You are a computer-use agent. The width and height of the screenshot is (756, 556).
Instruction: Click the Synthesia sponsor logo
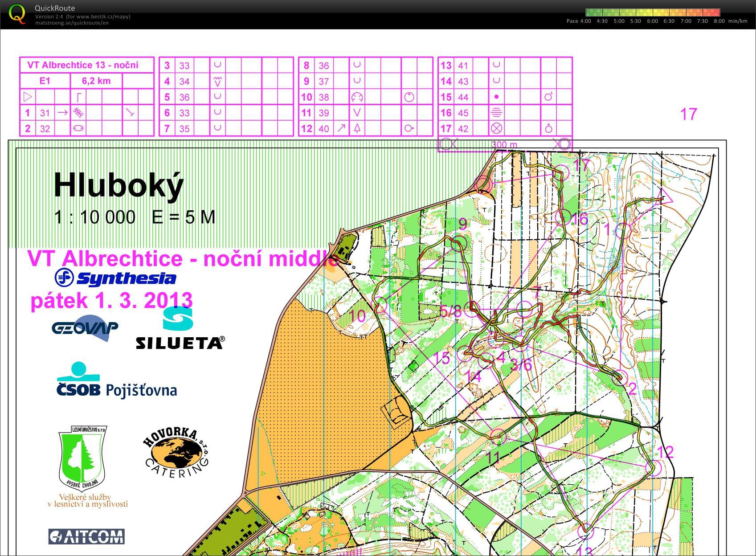tap(115, 278)
